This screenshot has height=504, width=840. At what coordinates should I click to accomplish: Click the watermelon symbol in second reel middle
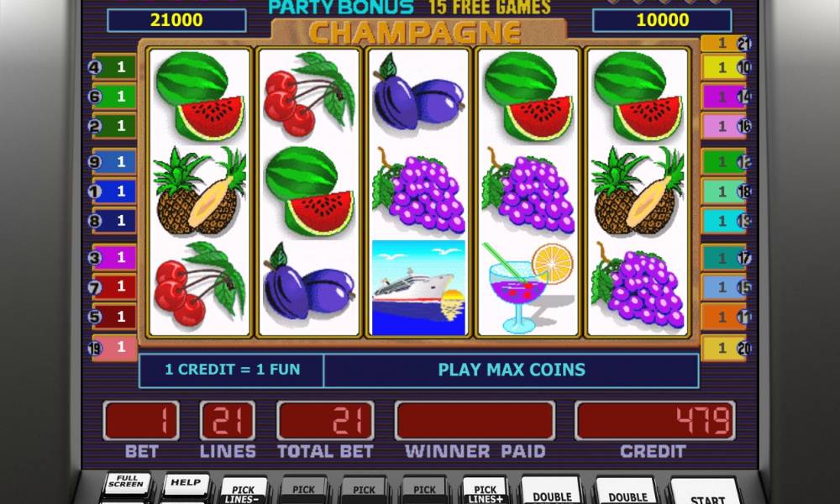(310, 192)
